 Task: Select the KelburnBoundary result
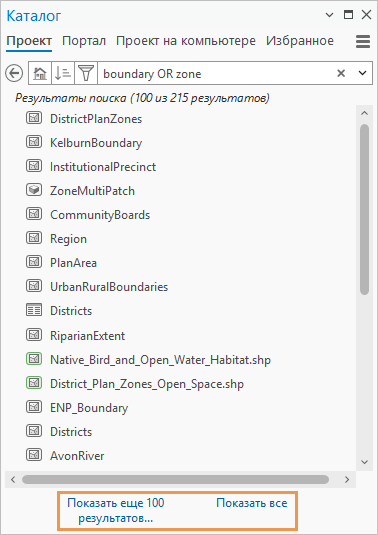96,143
